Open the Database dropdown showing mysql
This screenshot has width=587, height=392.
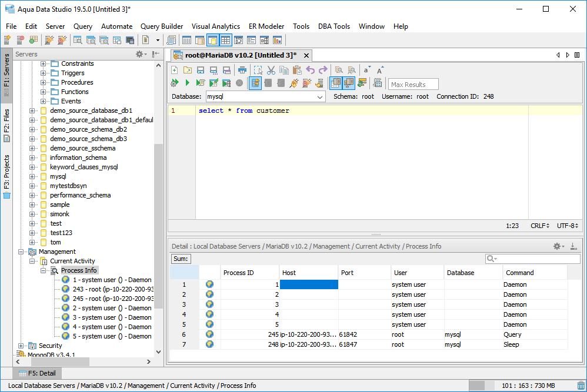(265, 96)
